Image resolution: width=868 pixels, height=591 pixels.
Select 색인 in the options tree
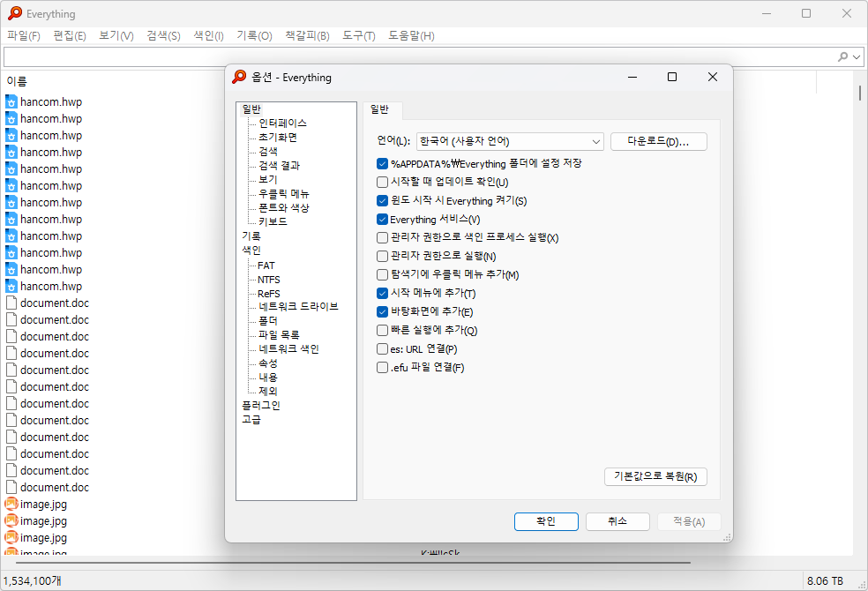[x=251, y=251]
